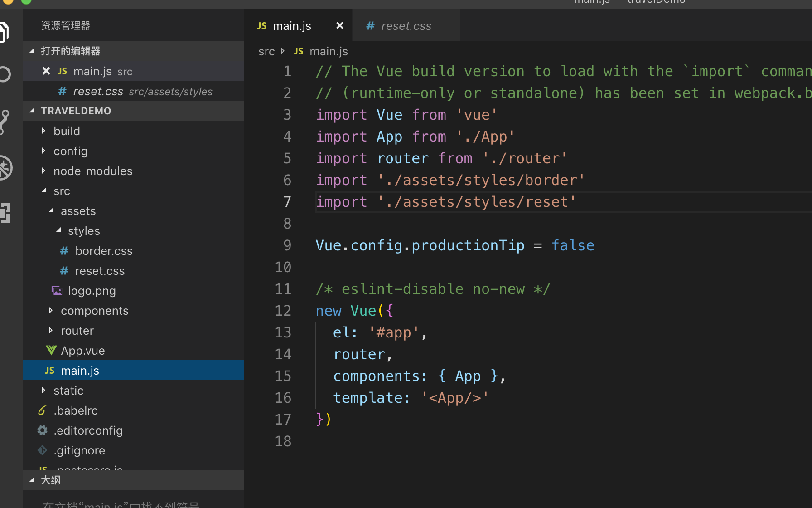This screenshot has height=508, width=812.
Task: Select reset.css in open editors list
Action: tap(133, 91)
